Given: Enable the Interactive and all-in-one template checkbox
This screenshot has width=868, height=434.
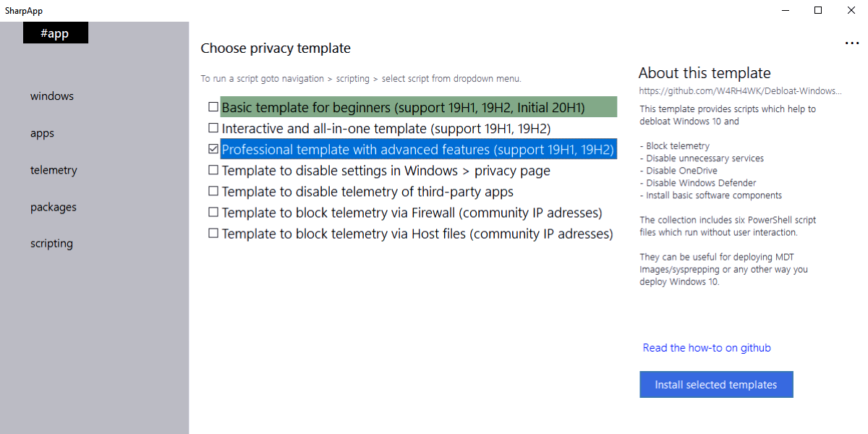Looking at the screenshot, I should tap(213, 128).
